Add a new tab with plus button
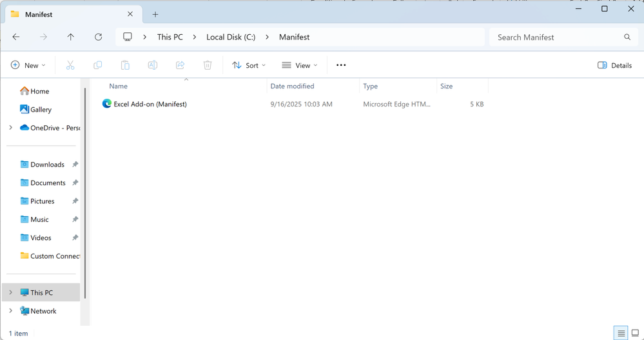The height and width of the screenshot is (340, 644). (x=155, y=14)
